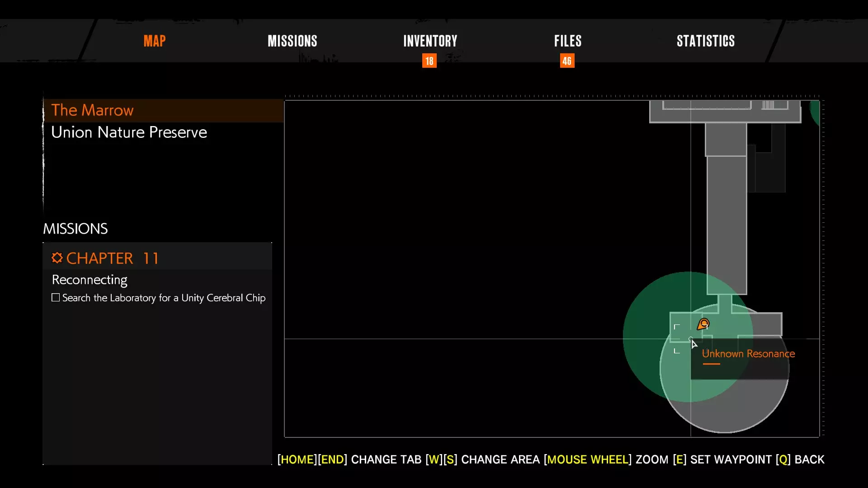Select the Map tab
The height and width of the screenshot is (488, 868).
pos(155,41)
